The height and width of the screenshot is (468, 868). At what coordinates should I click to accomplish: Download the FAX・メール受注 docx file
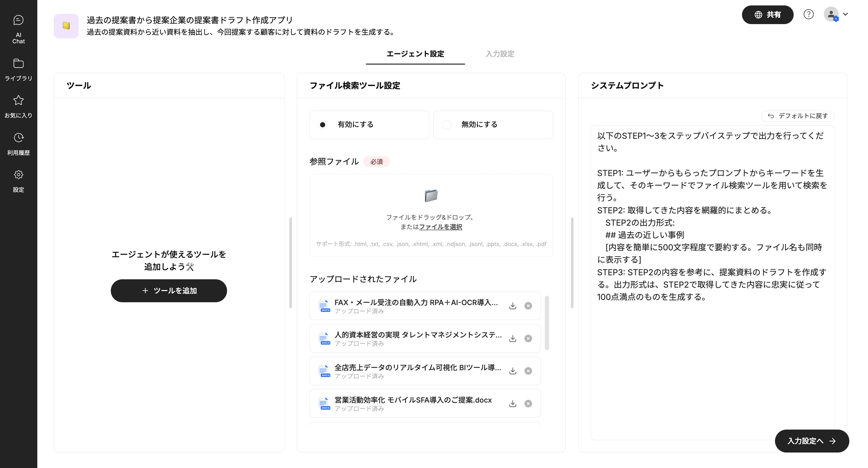513,306
